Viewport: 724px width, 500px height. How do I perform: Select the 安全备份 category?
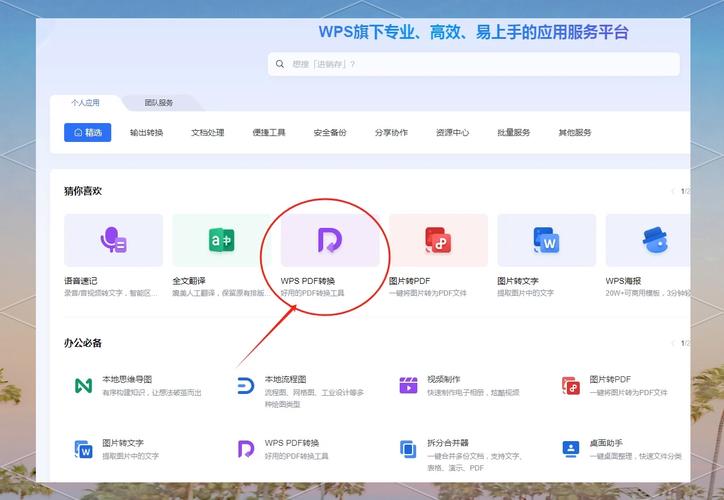330,133
